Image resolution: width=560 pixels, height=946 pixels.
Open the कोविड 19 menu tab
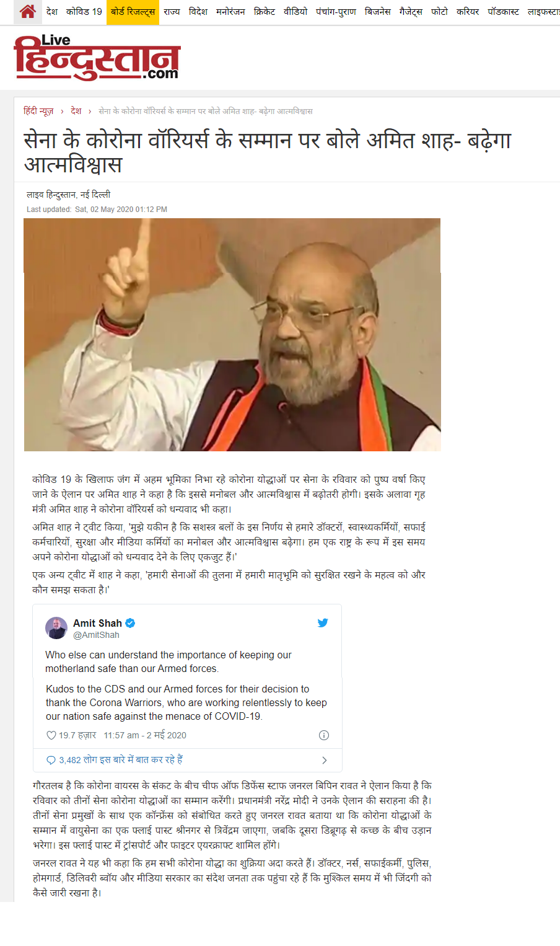pos(84,12)
